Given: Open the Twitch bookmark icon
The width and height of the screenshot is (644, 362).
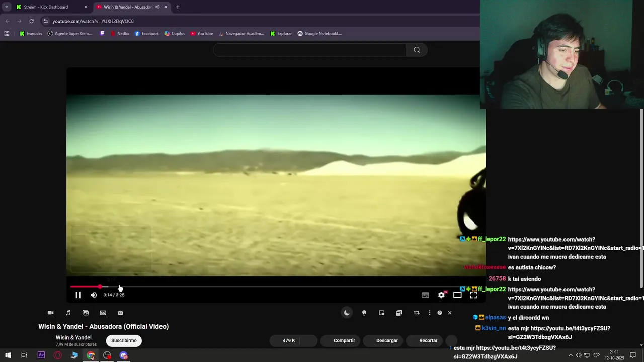Looking at the screenshot, I should (x=102, y=34).
